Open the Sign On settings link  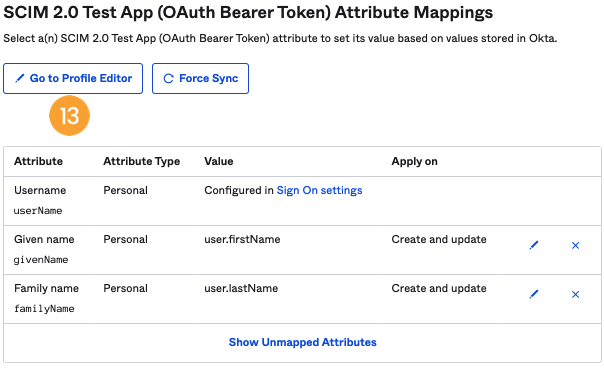pos(319,190)
